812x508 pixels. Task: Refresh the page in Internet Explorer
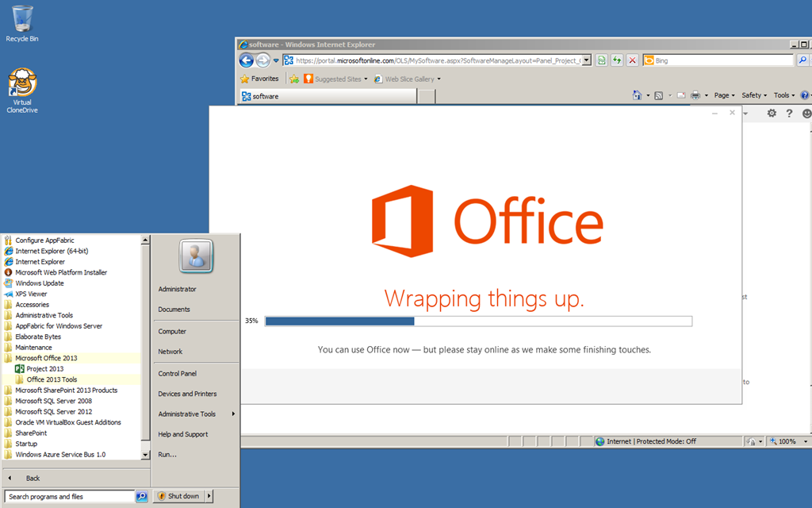(617, 60)
